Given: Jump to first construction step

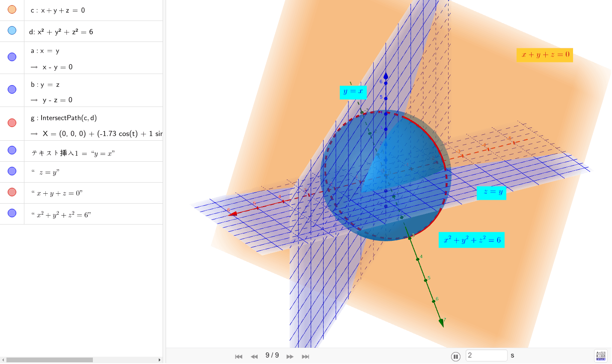Looking at the screenshot, I should pyautogui.click(x=239, y=356).
